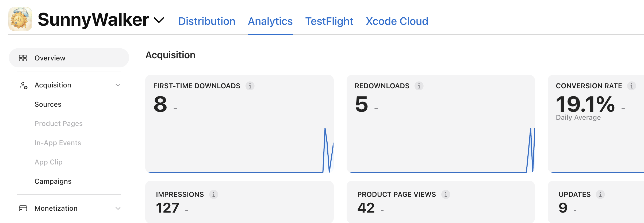Open the SunnyWalker app switcher chevron
The width and height of the screenshot is (644, 223).
click(159, 20)
